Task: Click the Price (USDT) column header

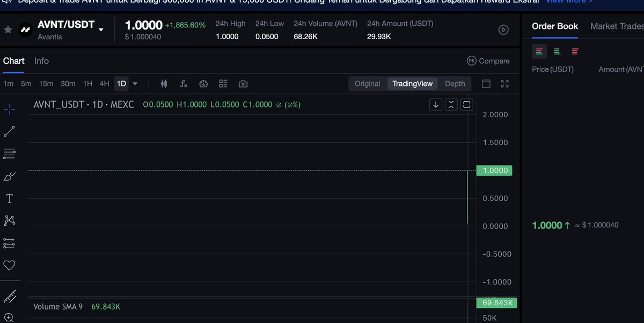Action: [553, 69]
